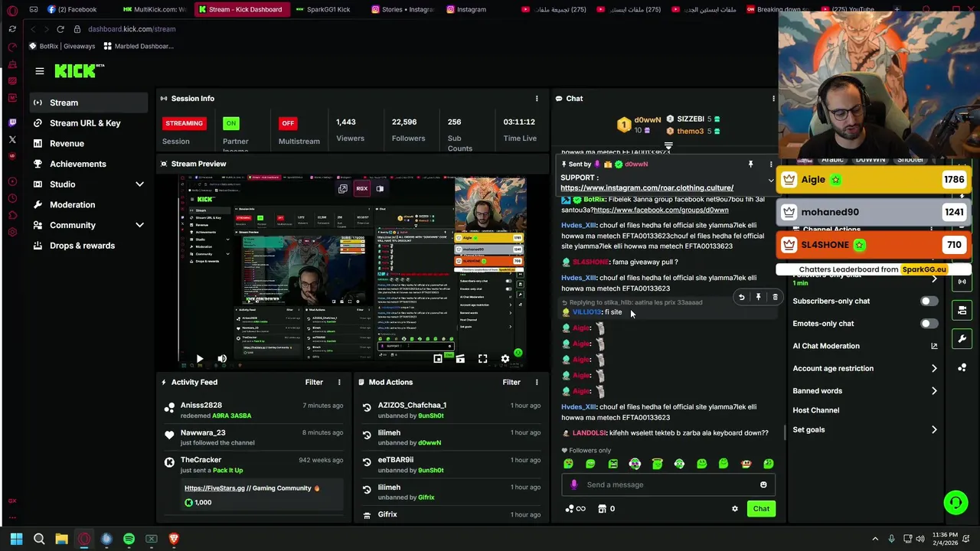Send message with green Chat button
980x551 pixels.
pos(761,509)
